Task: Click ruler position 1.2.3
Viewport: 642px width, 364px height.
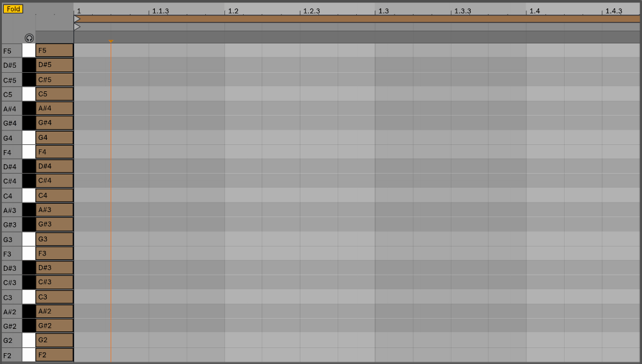Action: pos(311,11)
